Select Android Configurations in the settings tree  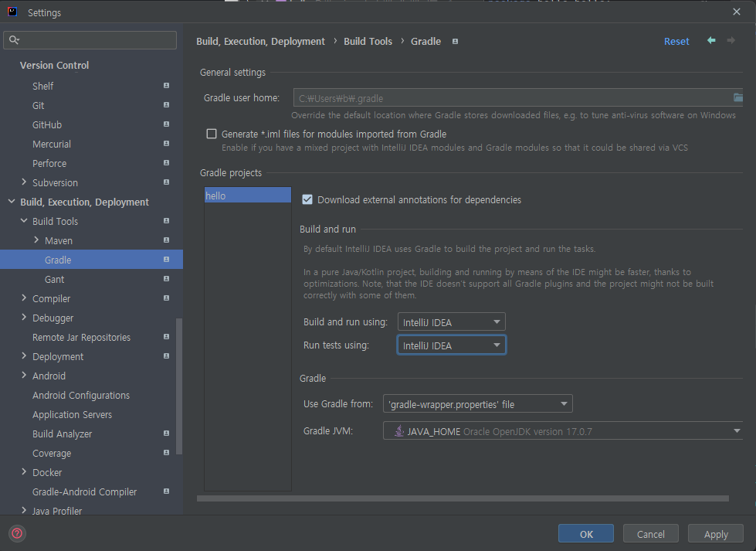pos(81,395)
